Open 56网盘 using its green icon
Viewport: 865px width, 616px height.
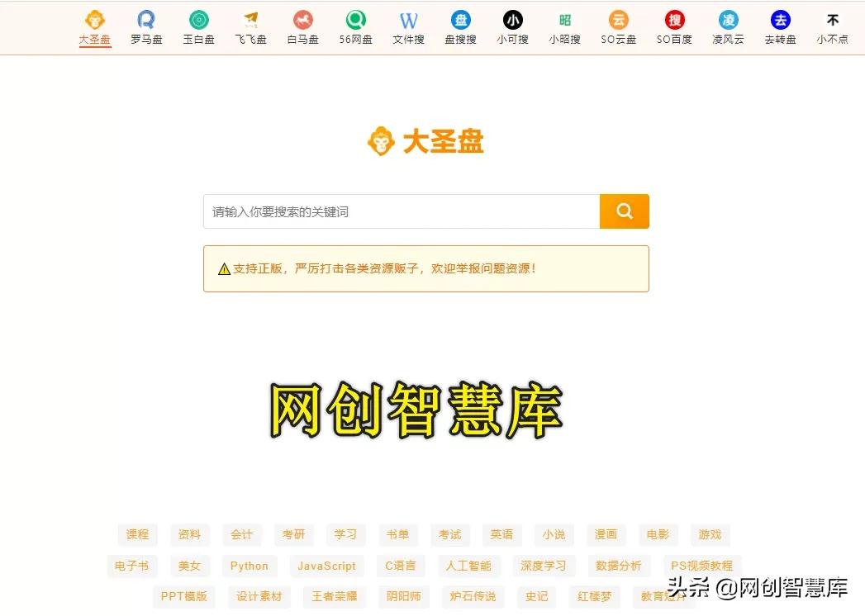pyautogui.click(x=355, y=25)
